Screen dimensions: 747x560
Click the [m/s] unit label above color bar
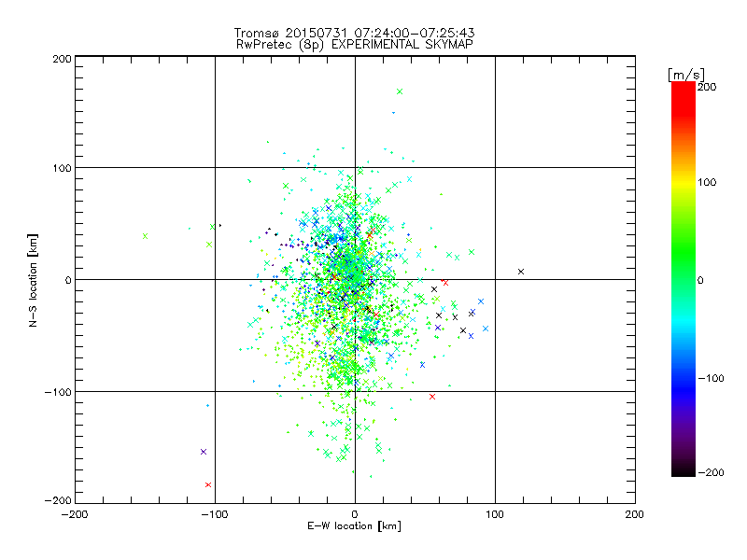pyautogui.click(x=686, y=75)
